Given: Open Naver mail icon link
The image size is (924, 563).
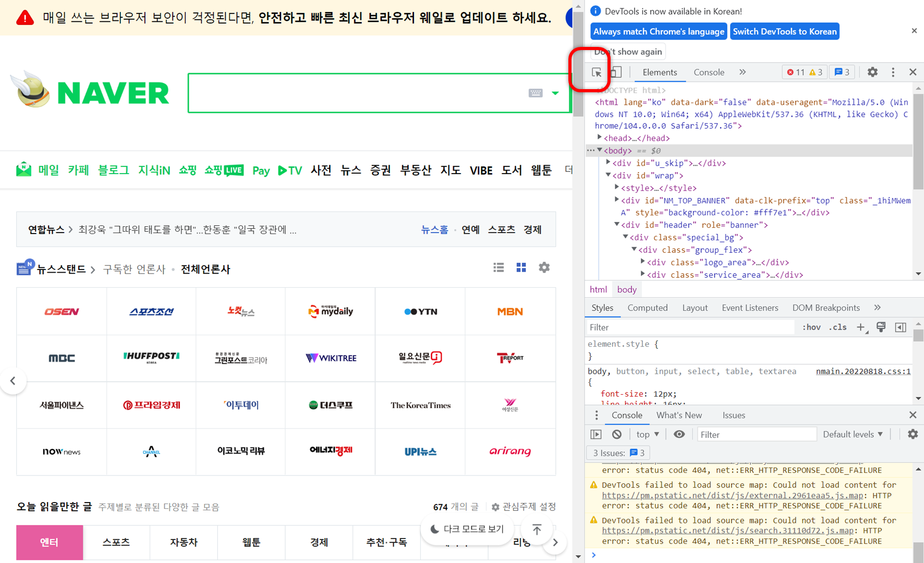Looking at the screenshot, I should [23, 170].
